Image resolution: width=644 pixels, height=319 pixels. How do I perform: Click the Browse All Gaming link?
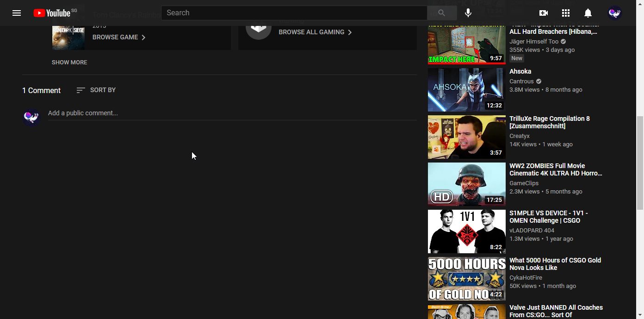pos(315,32)
